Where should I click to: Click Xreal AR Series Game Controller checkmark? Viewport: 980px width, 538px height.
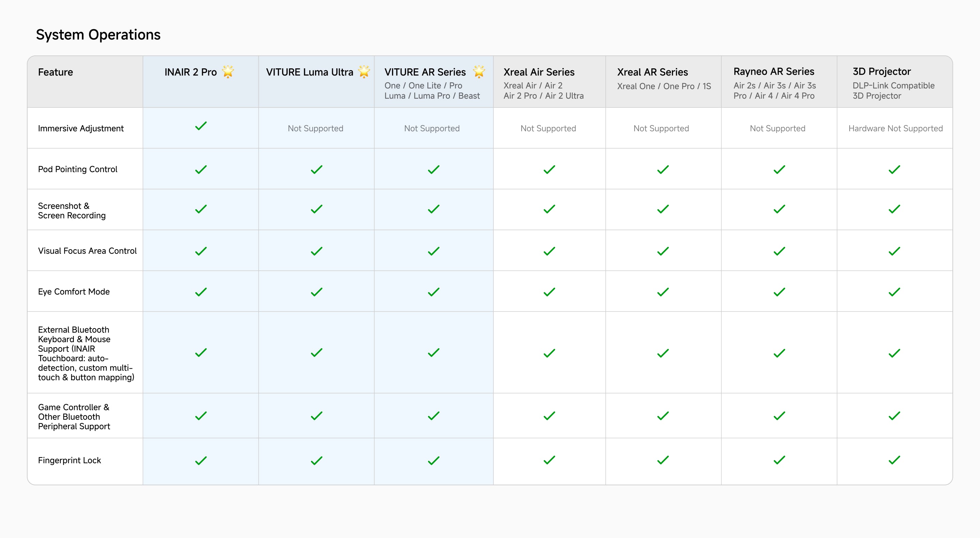tap(663, 416)
